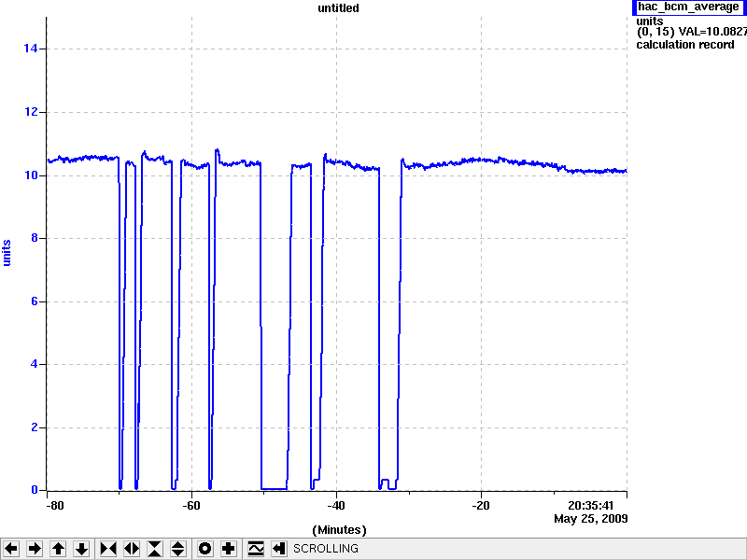Viewport: 747px width, 560px height.
Task: Click the 'May 25, 2009' date label
Action: (591, 519)
